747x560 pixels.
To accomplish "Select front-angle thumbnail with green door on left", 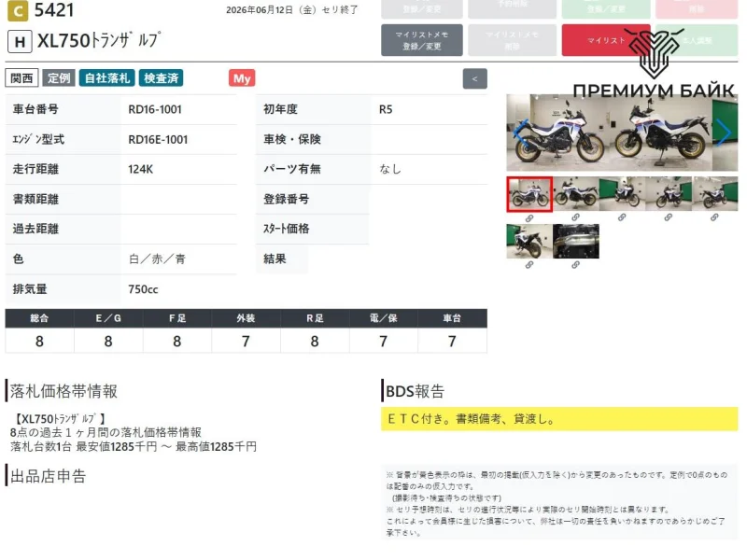I will pyautogui.click(x=622, y=194).
